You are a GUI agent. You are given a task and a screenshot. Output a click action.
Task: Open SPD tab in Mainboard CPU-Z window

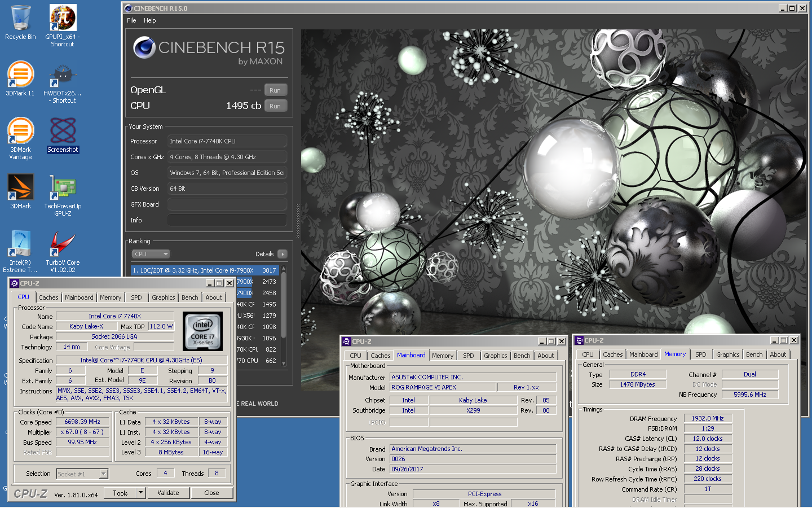(x=469, y=356)
